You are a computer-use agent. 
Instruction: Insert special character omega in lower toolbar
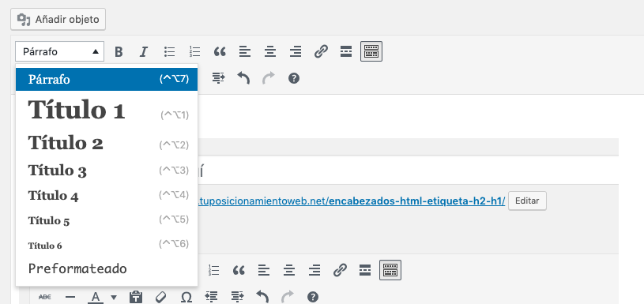(186, 297)
